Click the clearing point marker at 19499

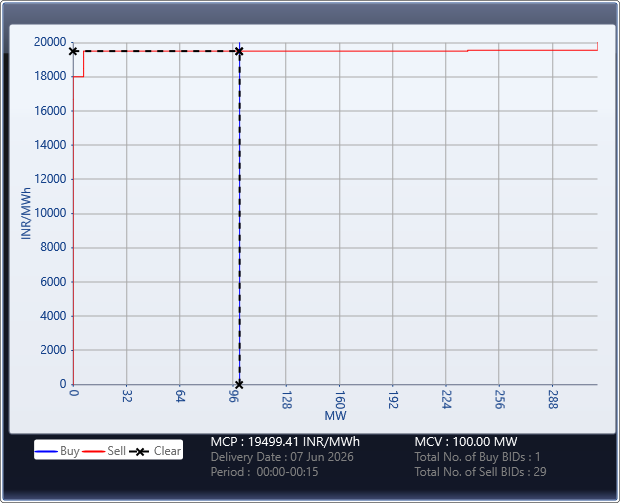239,51
